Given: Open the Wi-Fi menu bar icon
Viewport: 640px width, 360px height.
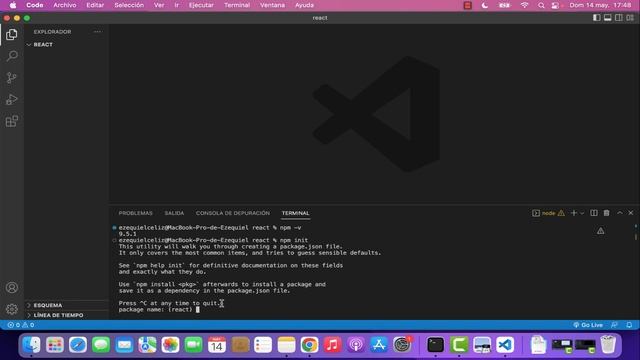Looking at the screenshot, I should tap(524, 5).
